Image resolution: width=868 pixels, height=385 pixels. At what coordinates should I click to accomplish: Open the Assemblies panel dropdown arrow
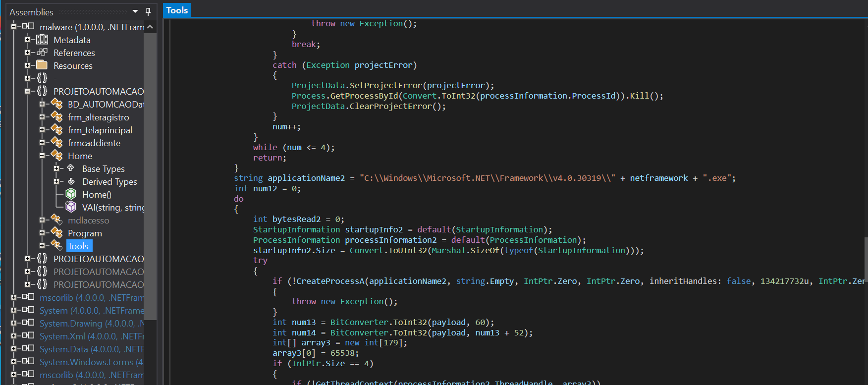(x=135, y=11)
